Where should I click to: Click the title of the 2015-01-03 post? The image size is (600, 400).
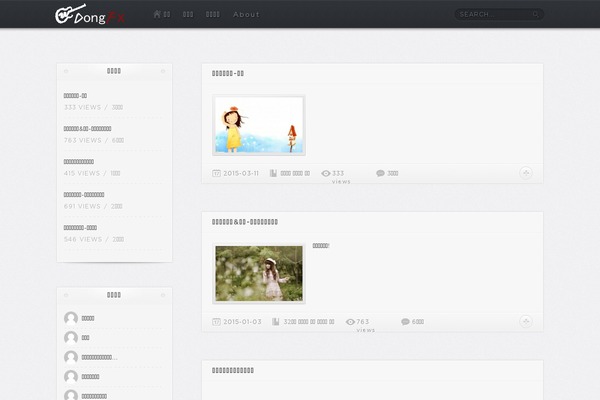245,222
